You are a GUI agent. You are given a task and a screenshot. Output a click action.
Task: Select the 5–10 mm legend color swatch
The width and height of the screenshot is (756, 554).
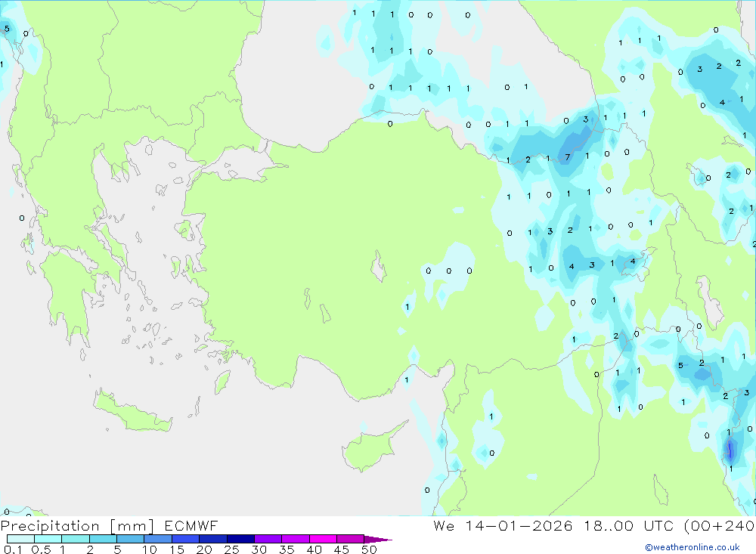pos(131,539)
